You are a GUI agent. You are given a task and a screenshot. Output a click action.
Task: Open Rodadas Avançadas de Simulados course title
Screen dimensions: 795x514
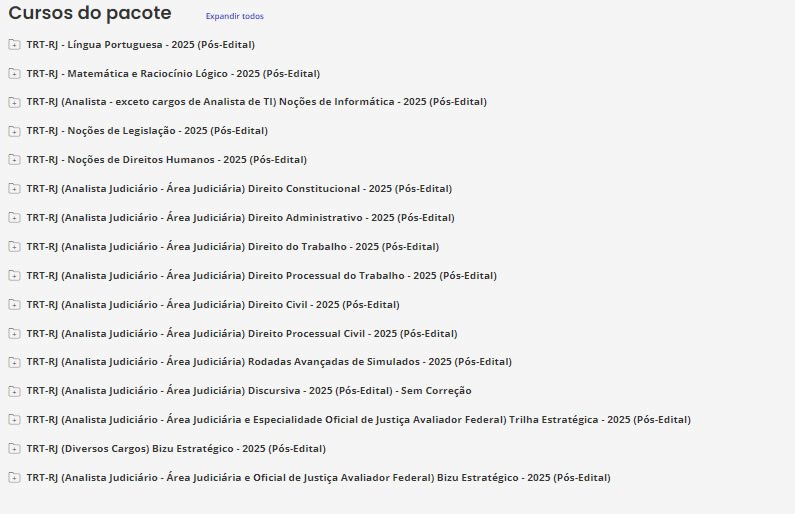pos(268,362)
